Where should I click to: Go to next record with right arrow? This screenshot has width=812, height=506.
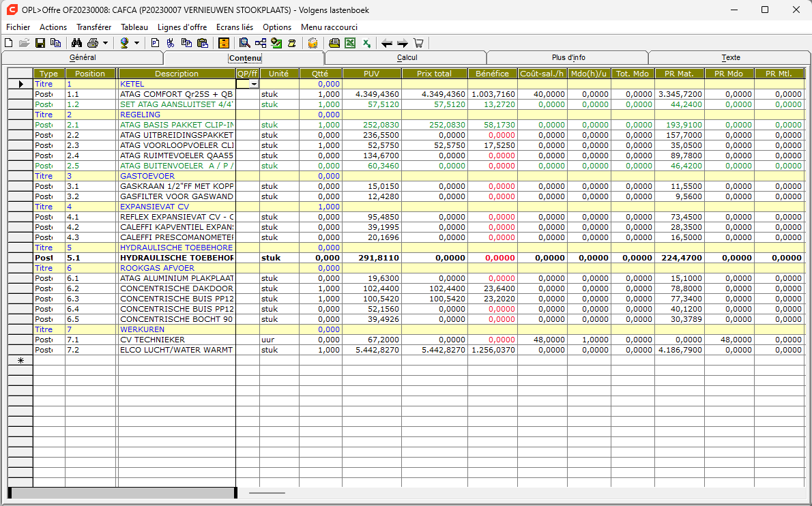pyautogui.click(x=403, y=43)
